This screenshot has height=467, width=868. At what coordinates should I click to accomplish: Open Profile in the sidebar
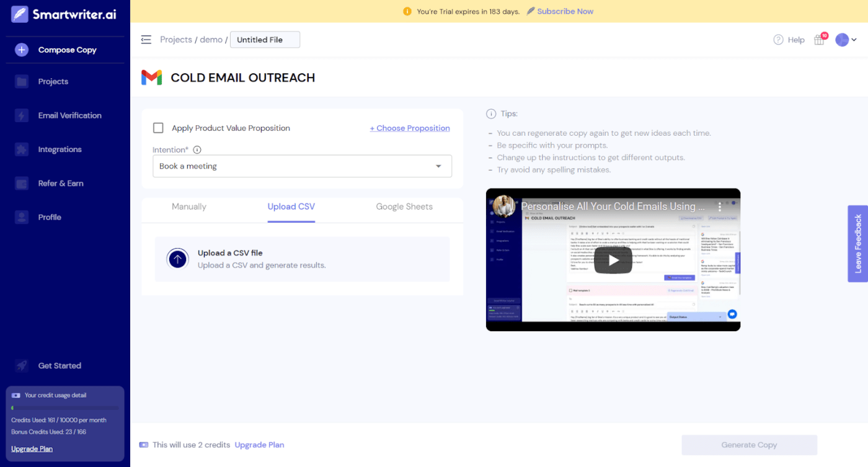50,217
